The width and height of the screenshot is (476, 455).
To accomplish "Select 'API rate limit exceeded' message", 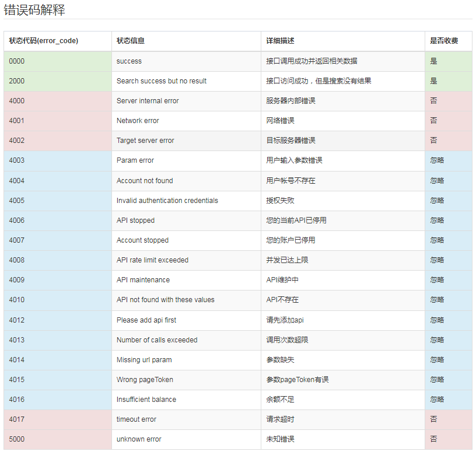I will tap(152, 260).
